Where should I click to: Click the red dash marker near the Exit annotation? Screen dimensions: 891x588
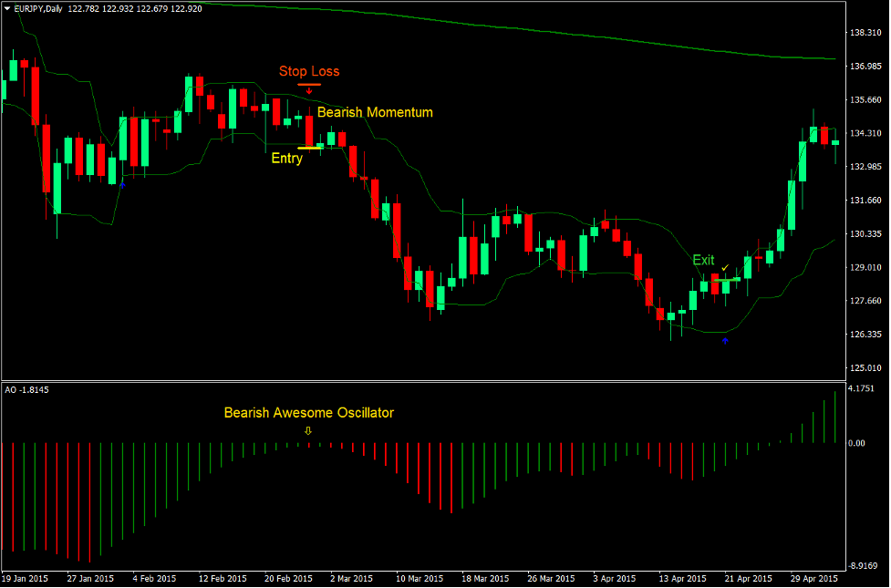pos(759,258)
